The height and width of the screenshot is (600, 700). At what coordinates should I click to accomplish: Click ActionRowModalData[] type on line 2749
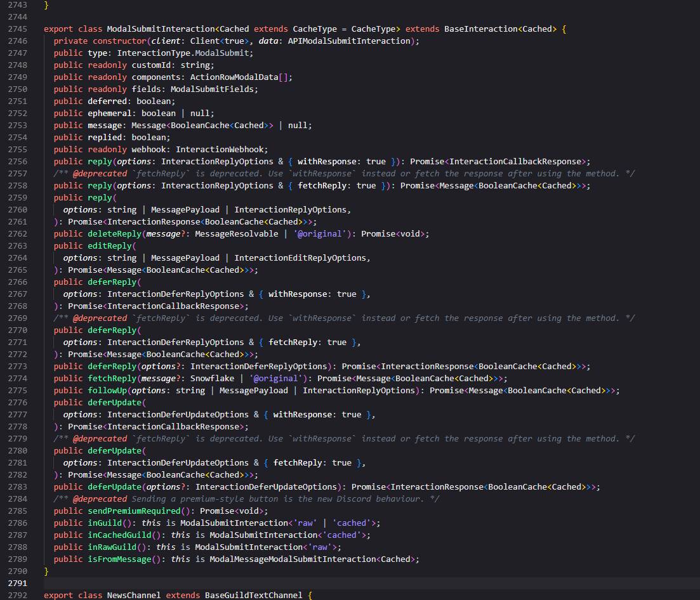[x=239, y=77]
